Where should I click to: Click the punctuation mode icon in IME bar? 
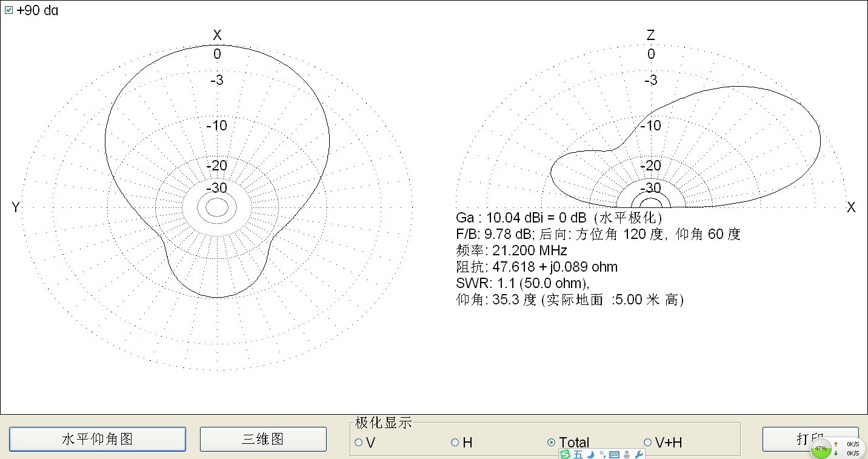tap(603, 454)
